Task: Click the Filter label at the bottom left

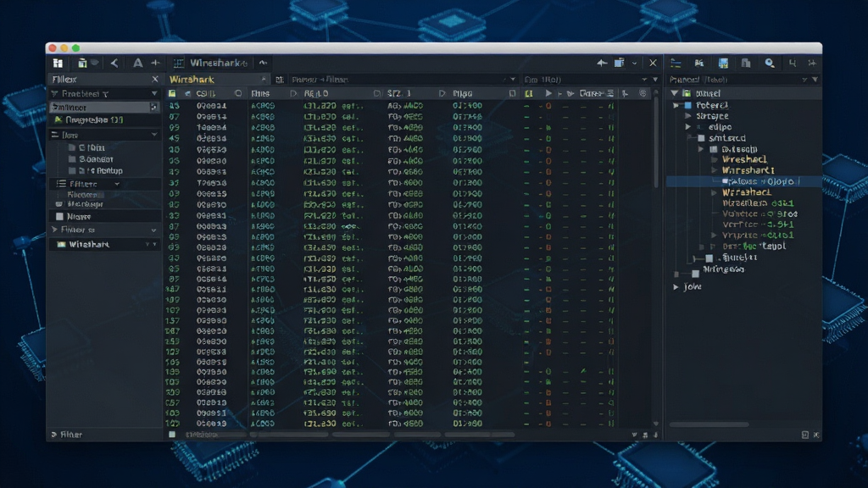Action: tap(71, 435)
